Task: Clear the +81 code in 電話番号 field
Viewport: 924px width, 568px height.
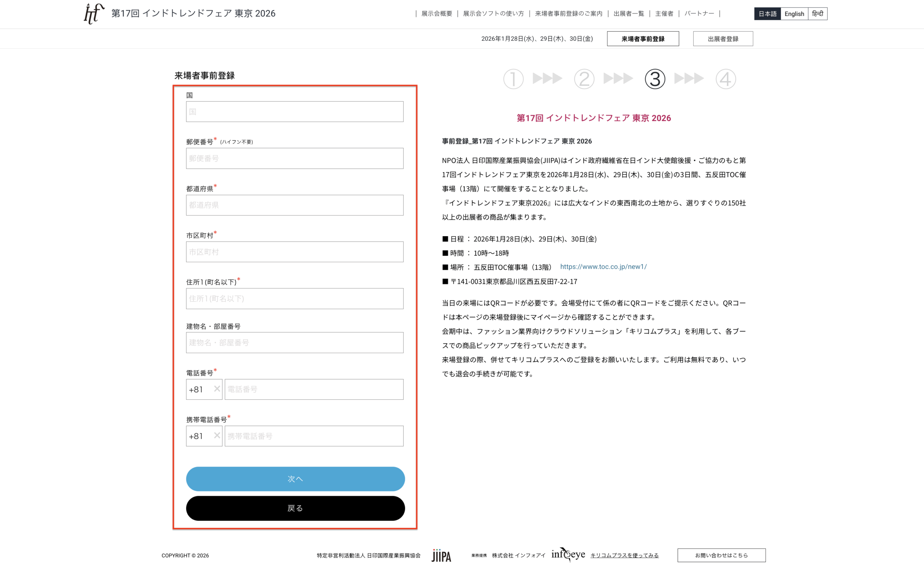Action: click(217, 389)
